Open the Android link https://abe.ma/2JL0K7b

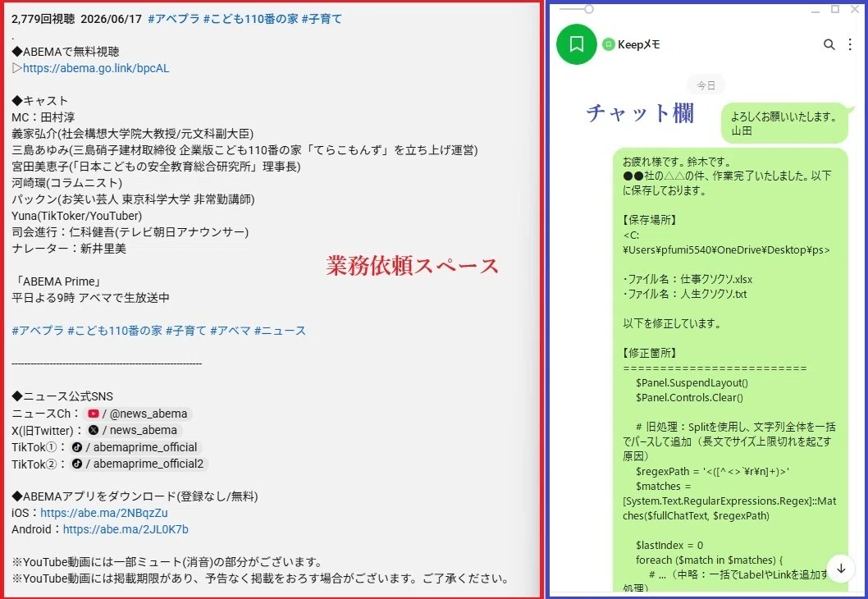point(126,529)
